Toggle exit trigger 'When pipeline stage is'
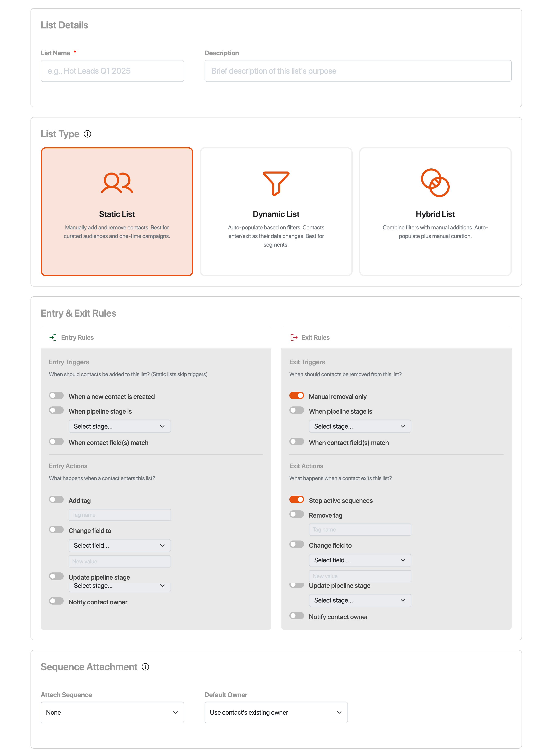 297,410
